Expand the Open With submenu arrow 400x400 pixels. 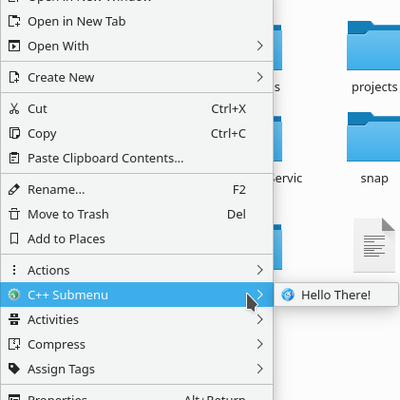tap(260, 46)
